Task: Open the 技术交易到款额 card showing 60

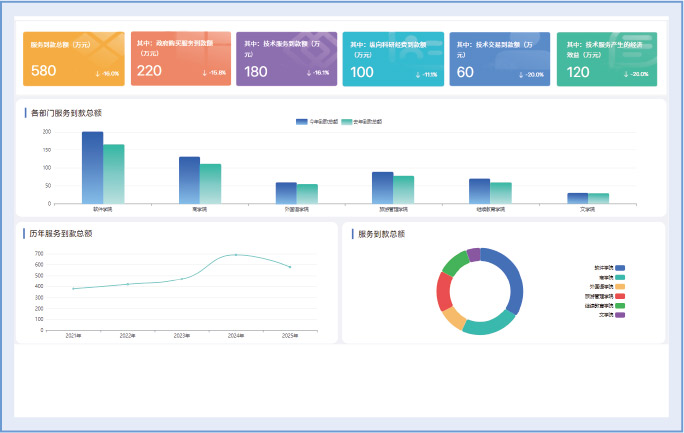Action: click(499, 59)
